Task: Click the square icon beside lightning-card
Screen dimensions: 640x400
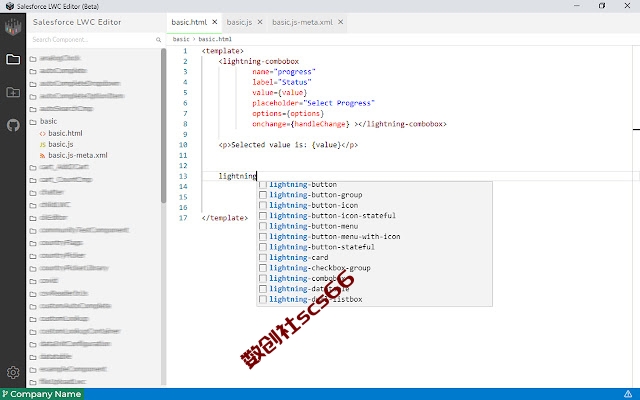Action: pos(263,258)
